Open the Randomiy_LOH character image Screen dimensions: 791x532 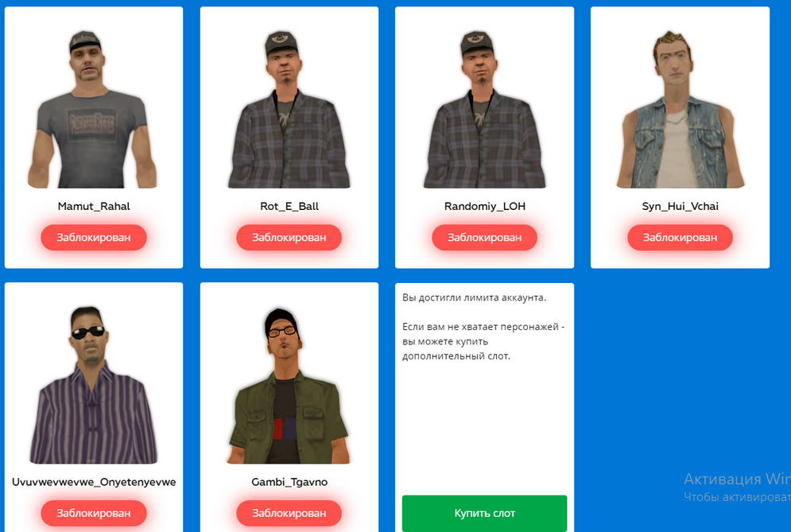(x=484, y=109)
